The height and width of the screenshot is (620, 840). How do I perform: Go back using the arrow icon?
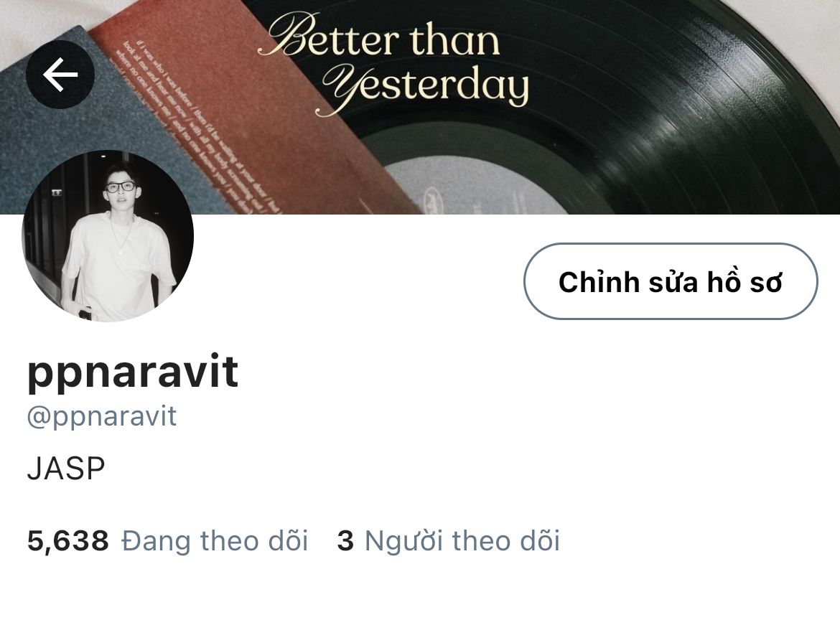click(x=60, y=75)
